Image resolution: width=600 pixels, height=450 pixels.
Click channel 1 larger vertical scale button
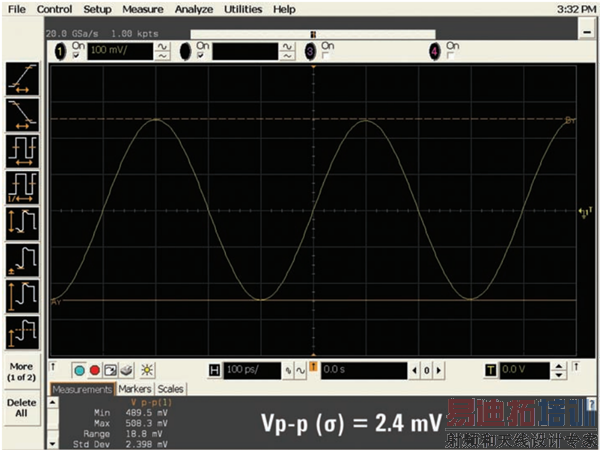[x=162, y=47]
